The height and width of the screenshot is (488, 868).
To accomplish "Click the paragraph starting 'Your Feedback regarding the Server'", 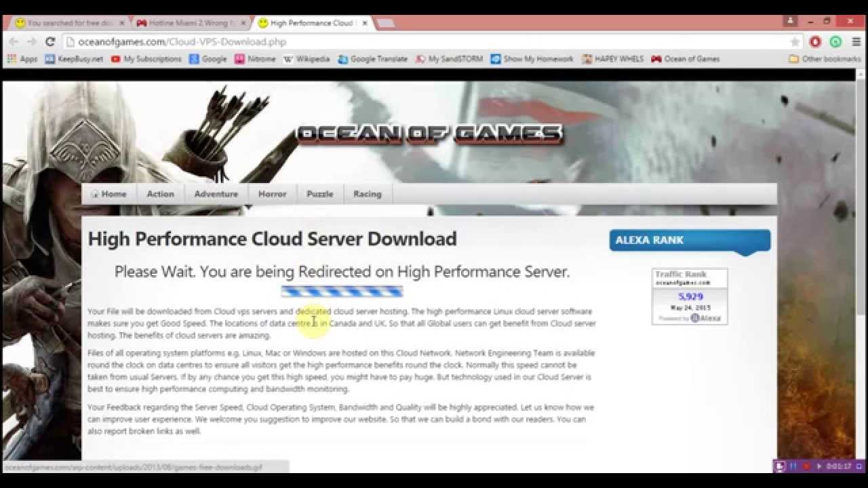I will [341, 420].
